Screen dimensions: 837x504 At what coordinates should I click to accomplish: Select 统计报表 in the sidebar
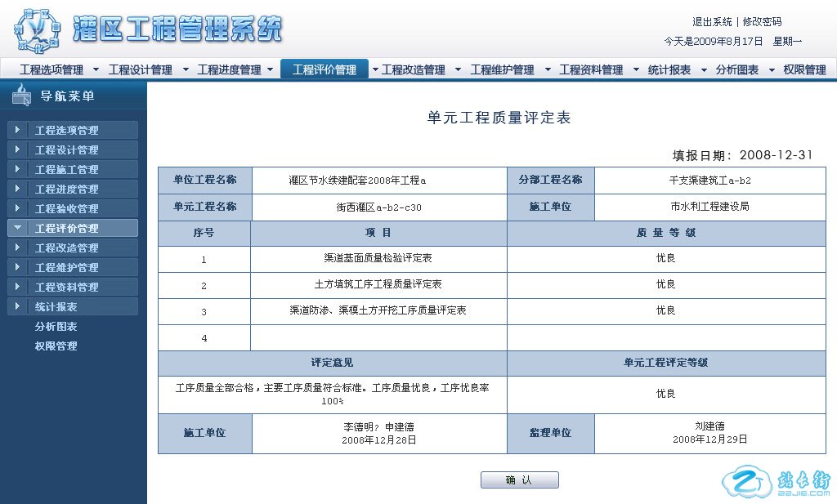pyautogui.click(x=56, y=306)
